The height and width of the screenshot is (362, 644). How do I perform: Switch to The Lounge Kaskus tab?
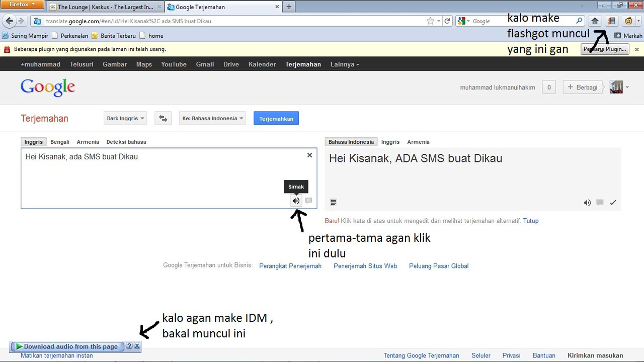(x=106, y=7)
